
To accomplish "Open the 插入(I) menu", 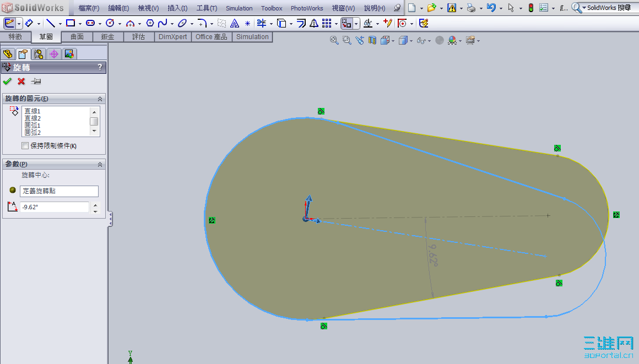I will pos(178,8).
